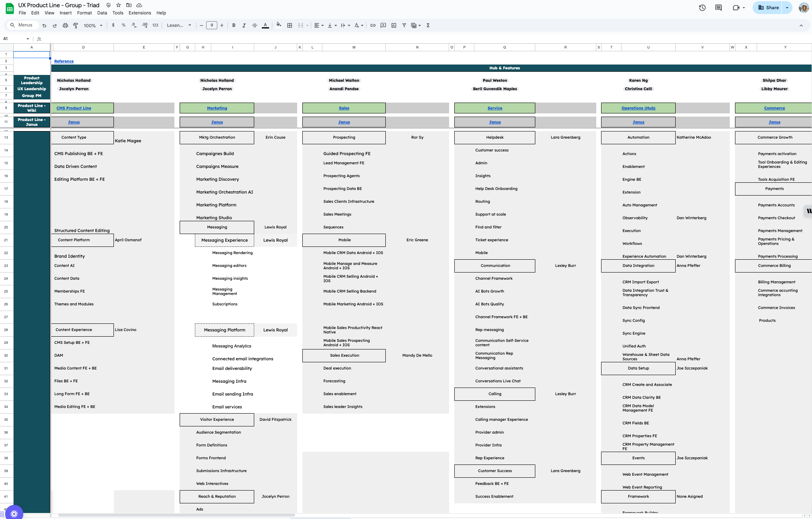Open the horizontal align dropdown
The image size is (812, 519).
319,25
